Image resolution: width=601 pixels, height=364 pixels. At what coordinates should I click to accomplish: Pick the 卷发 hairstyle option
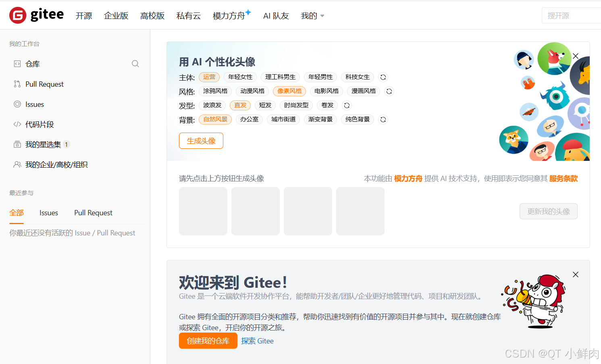327,105
